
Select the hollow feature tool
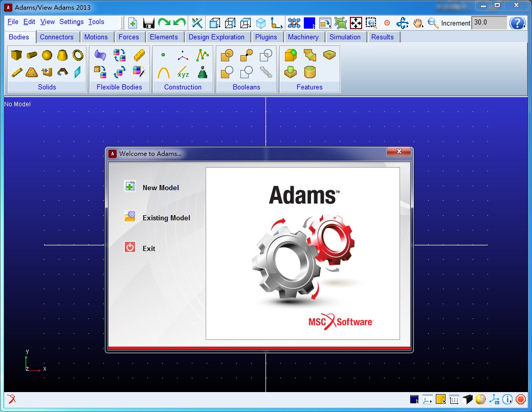[310, 72]
